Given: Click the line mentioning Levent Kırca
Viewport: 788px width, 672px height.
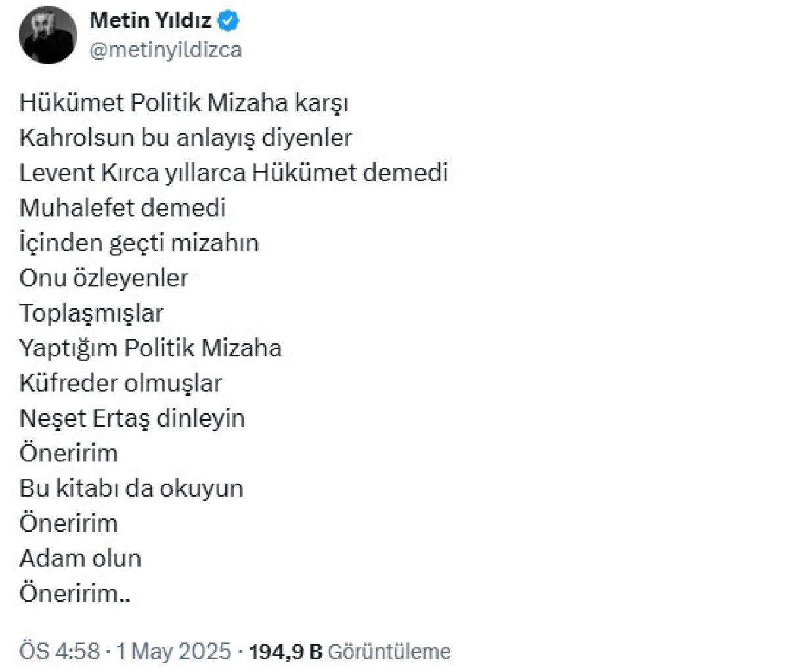Looking at the screenshot, I should pyautogui.click(x=234, y=173).
